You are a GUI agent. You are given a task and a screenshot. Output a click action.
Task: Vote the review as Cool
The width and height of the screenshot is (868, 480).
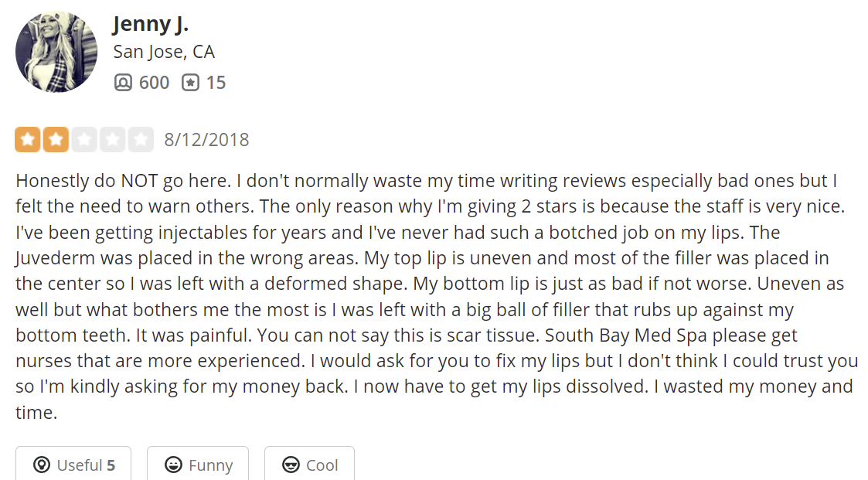(x=309, y=464)
